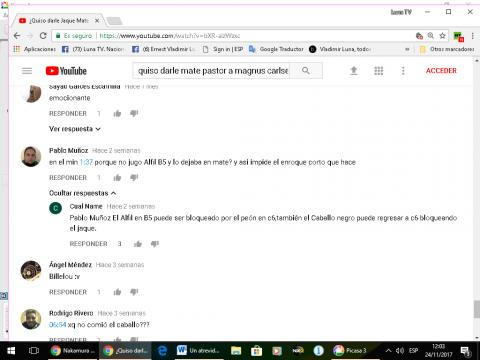The width and height of the screenshot is (480, 360).
Task: Open the YouTube apps grid icon
Action: point(378,71)
